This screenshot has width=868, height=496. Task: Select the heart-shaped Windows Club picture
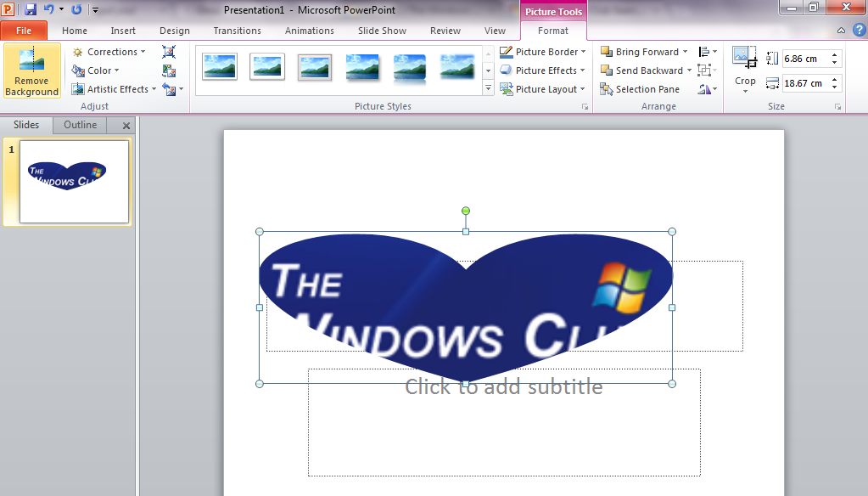466,307
